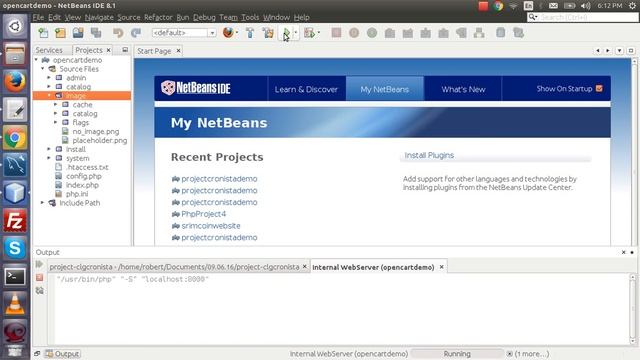Select php.ini file
Screen dimensions: 640x360
(77, 194)
